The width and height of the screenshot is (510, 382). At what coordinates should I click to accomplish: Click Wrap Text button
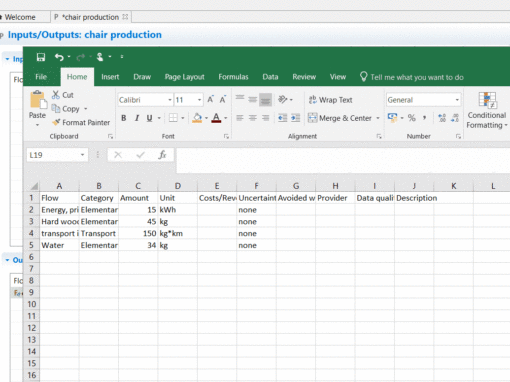(x=330, y=100)
